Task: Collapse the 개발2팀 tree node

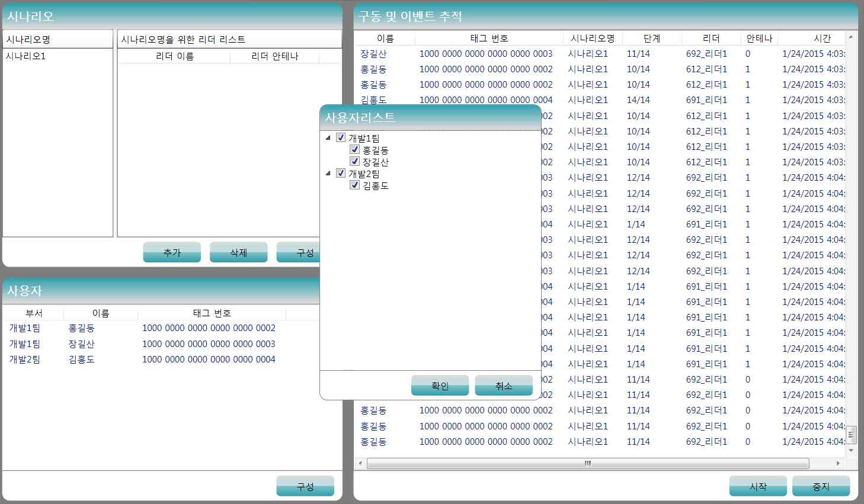Action: [x=328, y=174]
